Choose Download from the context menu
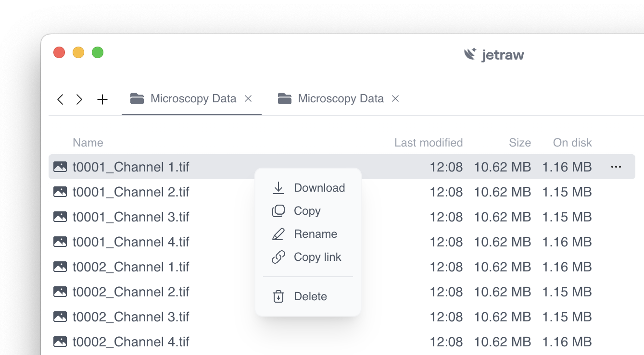644x355 pixels. coord(319,188)
